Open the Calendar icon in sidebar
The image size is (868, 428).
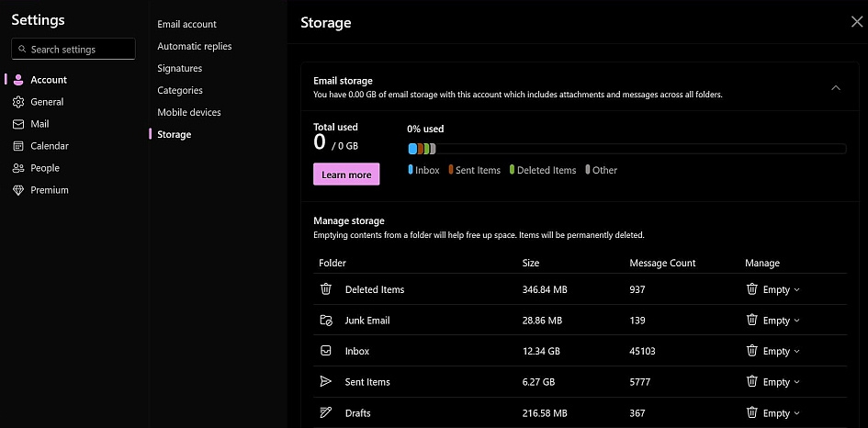pyautogui.click(x=18, y=146)
